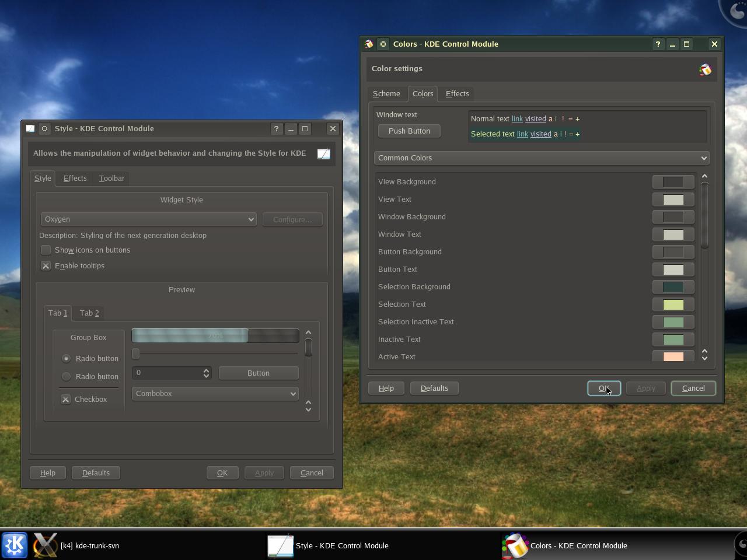Click Defaults in the Style window

coord(96,473)
